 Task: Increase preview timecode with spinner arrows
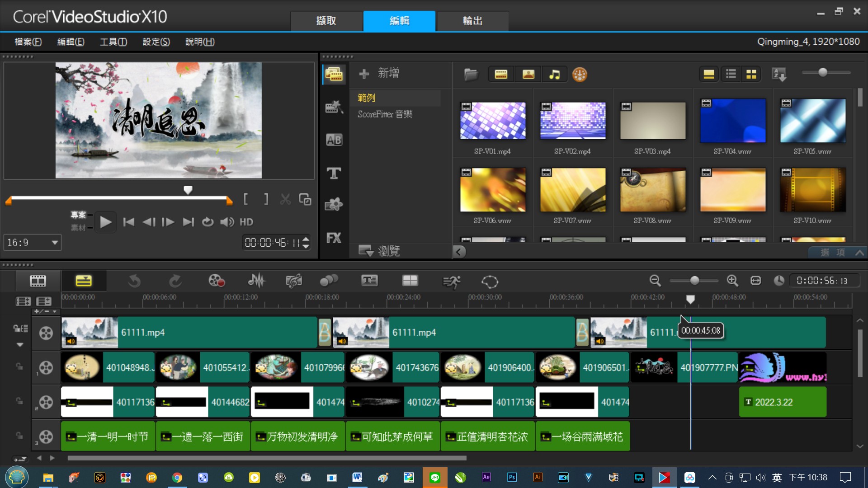[x=306, y=239]
